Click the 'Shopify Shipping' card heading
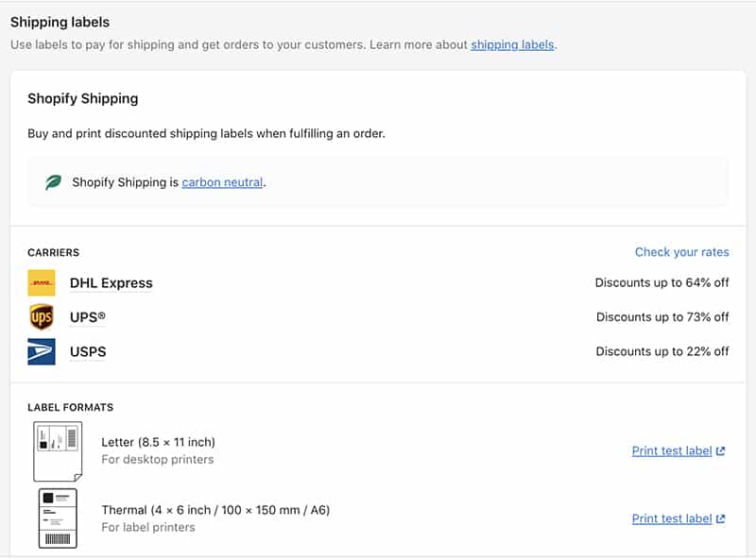Image resolution: width=756 pixels, height=560 pixels. (x=83, y=99)
